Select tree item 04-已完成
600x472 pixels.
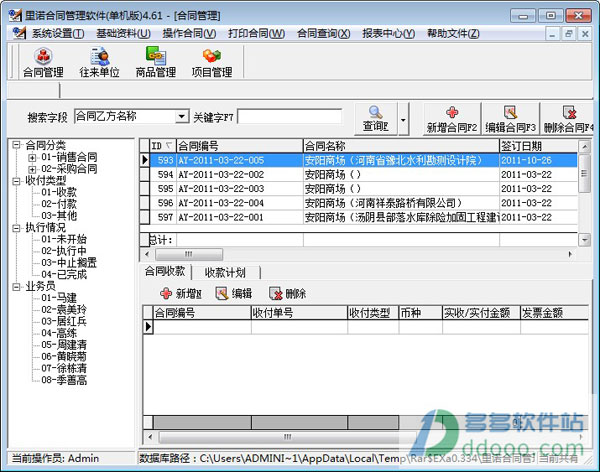pyautogui.click(x=64, y=274)
